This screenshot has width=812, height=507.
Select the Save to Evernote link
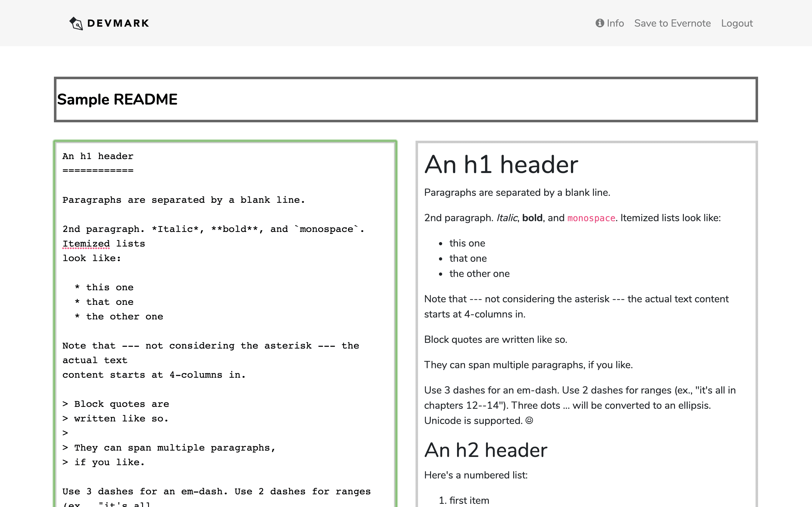[672, 23]
